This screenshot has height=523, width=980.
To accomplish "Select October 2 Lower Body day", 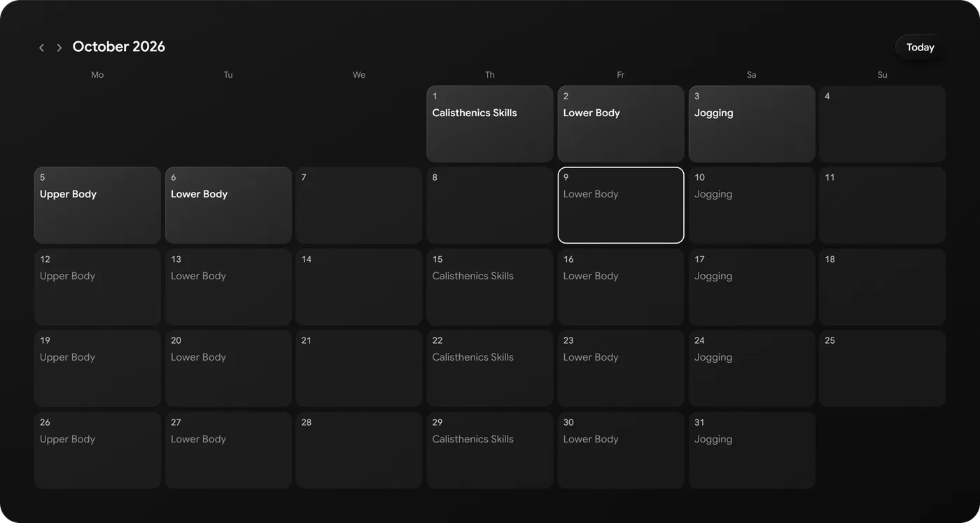I will pyautogui.click(x=621, y=124).
